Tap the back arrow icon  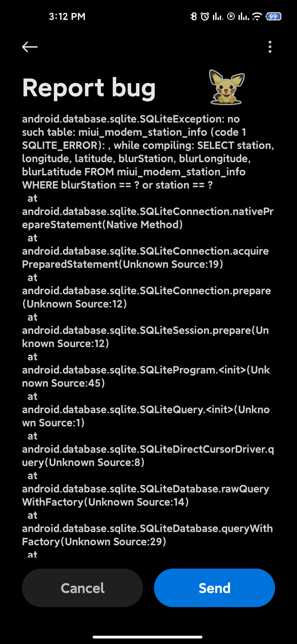[x=30, y=47]
